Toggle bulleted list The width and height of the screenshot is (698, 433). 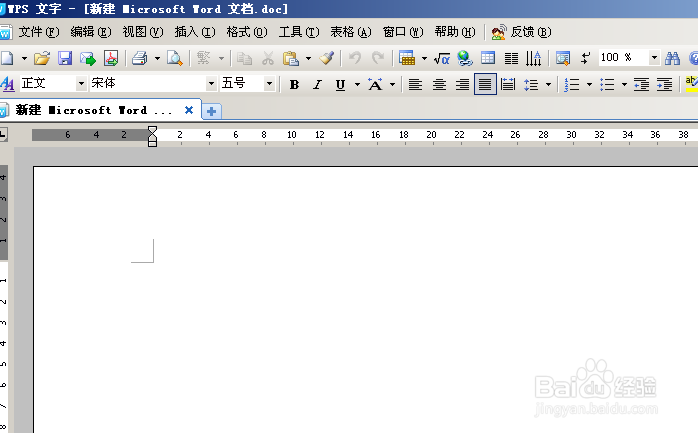tap(607, 84)
